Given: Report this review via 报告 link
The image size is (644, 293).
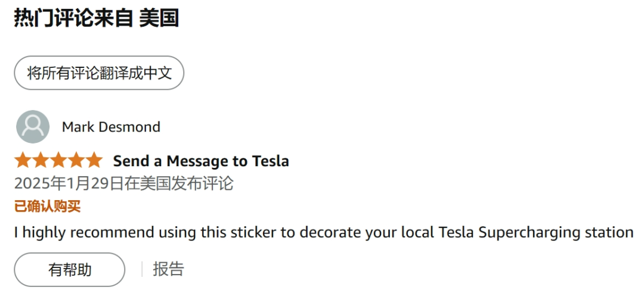Looking at the screenshot, I should pyautogui.click(x=168, y=269).
